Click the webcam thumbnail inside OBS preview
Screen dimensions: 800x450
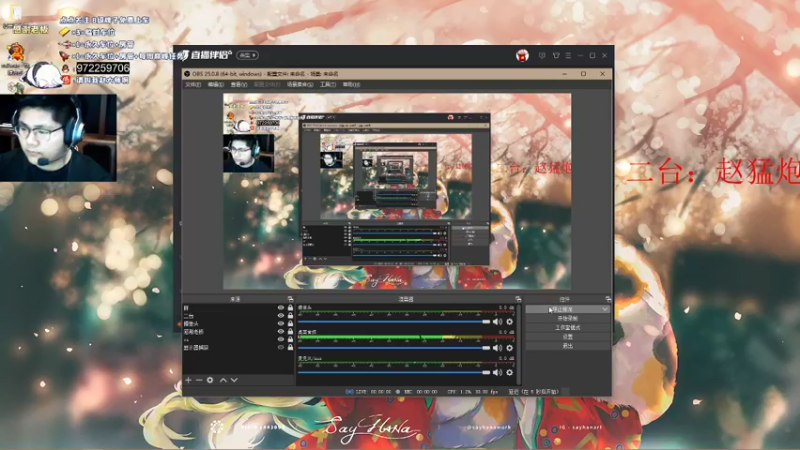click(248, 153)
